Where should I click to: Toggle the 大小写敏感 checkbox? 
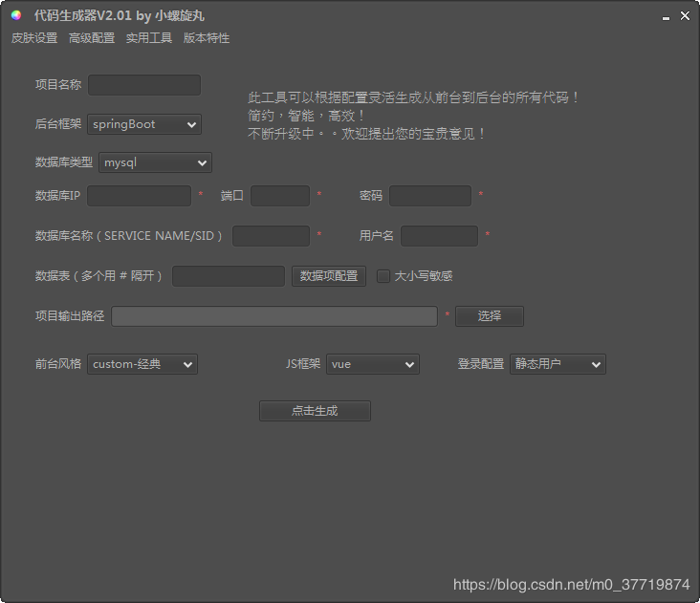pyautogui.click(x=383, y=276)
